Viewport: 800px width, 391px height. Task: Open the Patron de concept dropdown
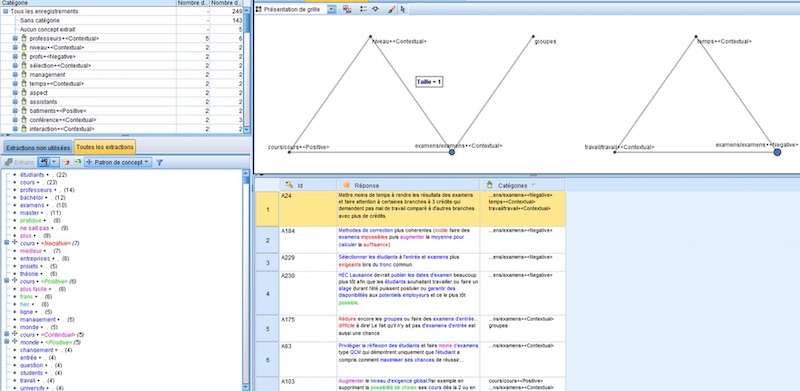coord(118,162)
